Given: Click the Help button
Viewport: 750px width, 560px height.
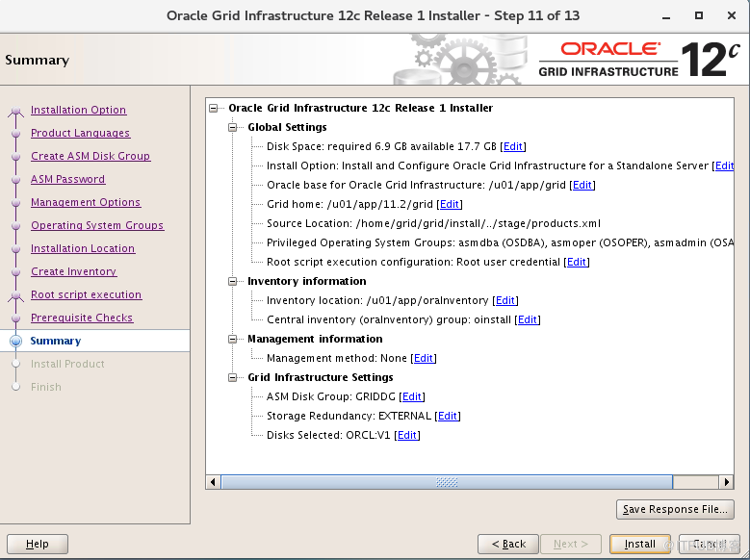Looking at the screenshot, I should click(38, 545).
